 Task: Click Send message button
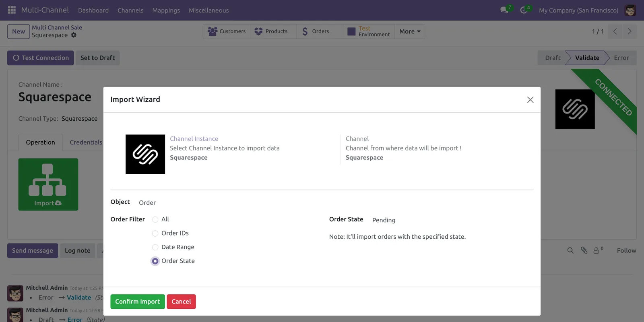pyautogui.click(x=33, y=250)
